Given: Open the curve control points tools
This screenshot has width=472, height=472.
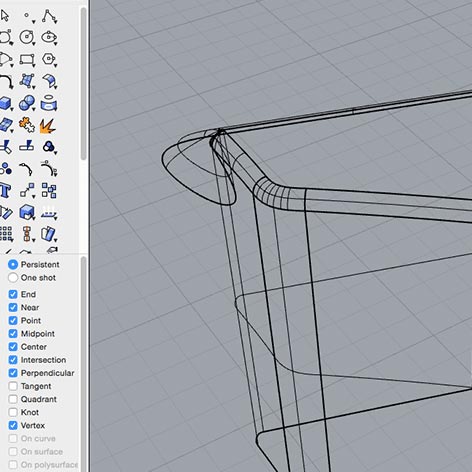Looking at the screenshot, I should [49, 168].
